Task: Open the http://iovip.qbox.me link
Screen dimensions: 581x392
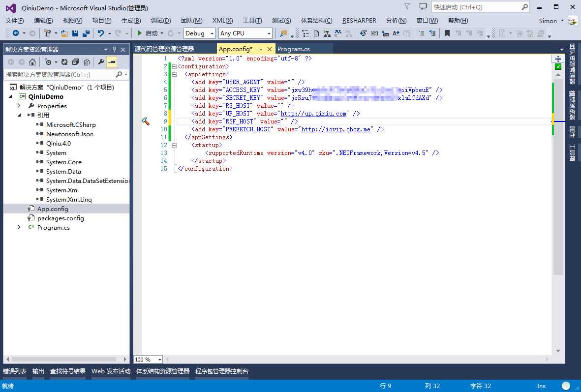Action: click(336, 129)
